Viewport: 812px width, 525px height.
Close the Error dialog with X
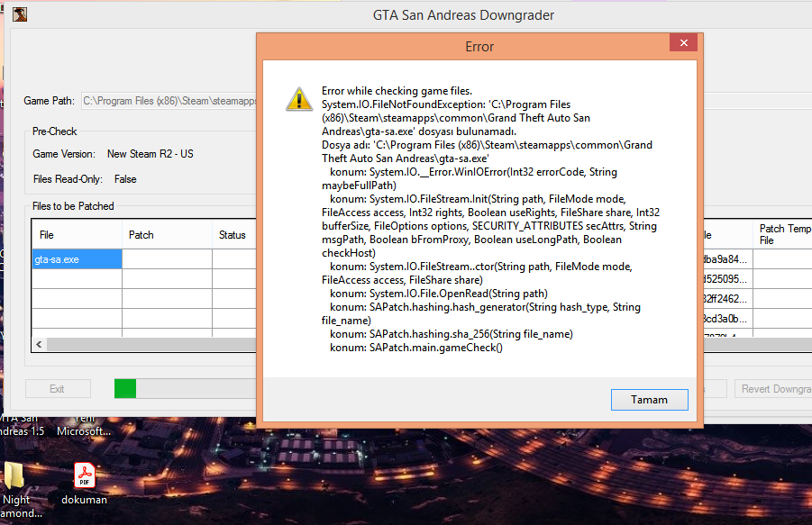(683, 42)
